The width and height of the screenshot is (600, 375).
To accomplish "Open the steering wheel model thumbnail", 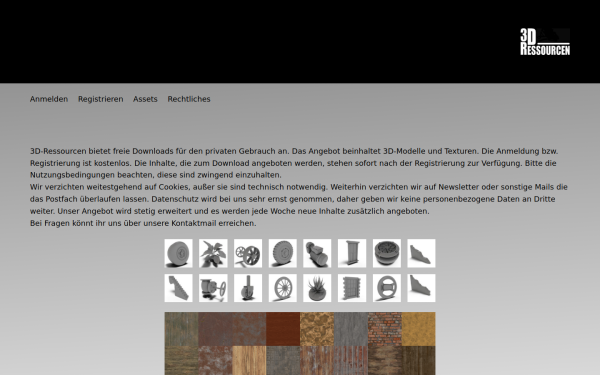I will point(387,288).
